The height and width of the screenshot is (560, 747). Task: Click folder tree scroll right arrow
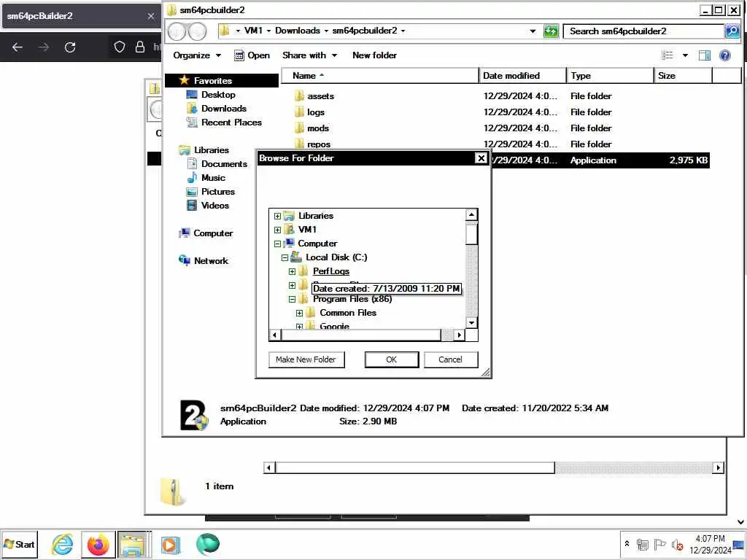[x=459, y=335]
